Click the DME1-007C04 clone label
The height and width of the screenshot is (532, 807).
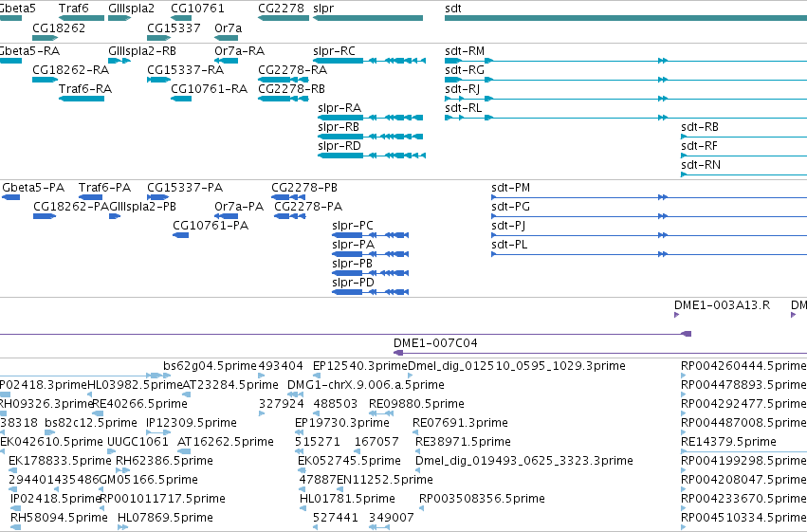[435, 343]
